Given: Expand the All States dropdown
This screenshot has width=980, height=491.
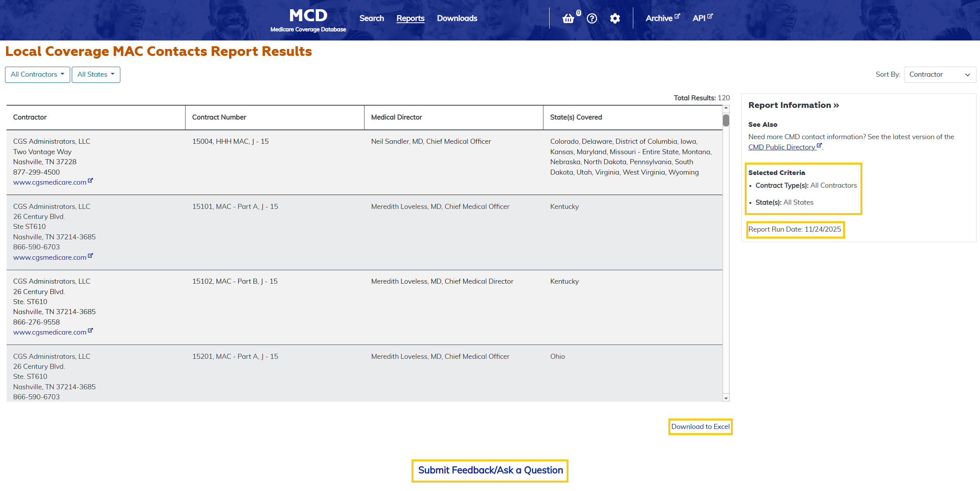Looking at the screenshot, I should [96, 74].
